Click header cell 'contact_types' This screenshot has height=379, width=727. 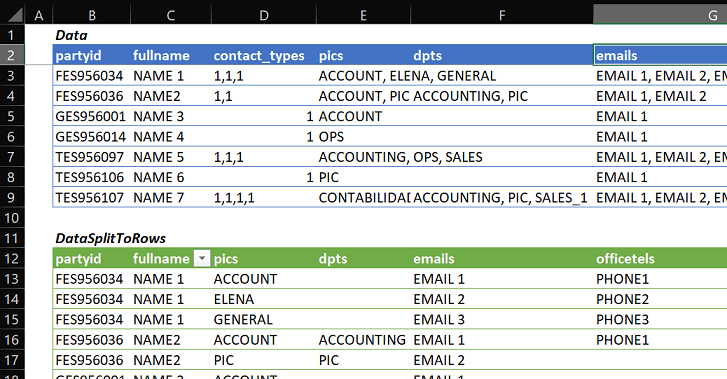[264, 56]
